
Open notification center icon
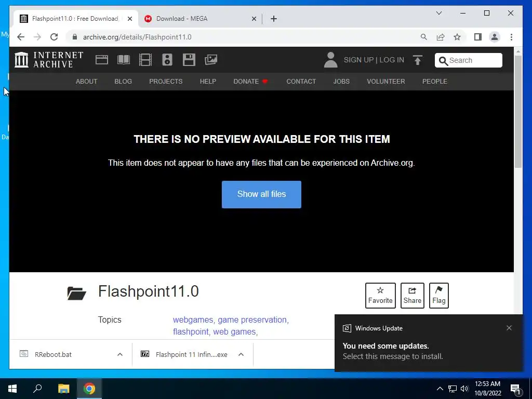[x=516, y=389]
